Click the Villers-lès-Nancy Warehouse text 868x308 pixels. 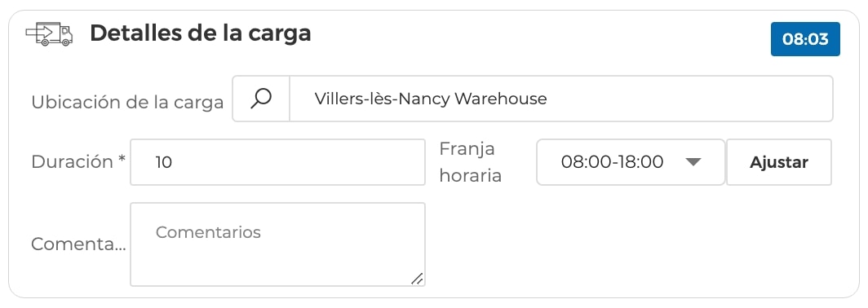tap(431, 99)
